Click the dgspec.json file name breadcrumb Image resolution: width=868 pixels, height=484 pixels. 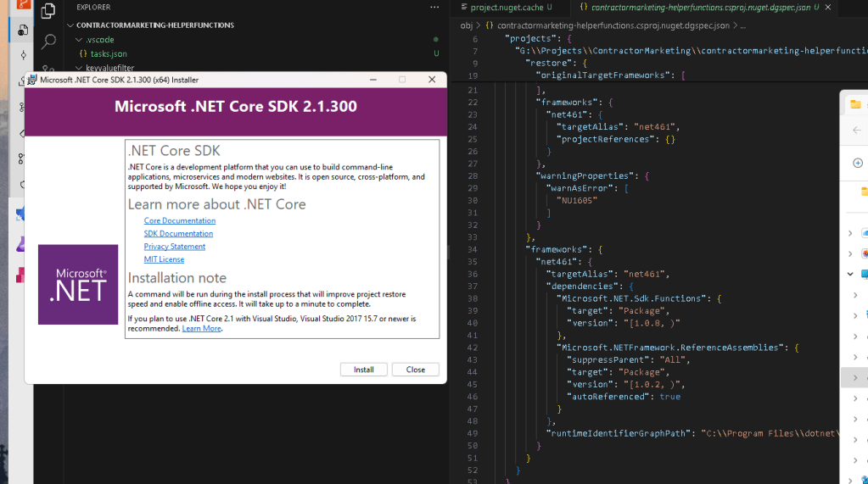(x=613, y=25)
